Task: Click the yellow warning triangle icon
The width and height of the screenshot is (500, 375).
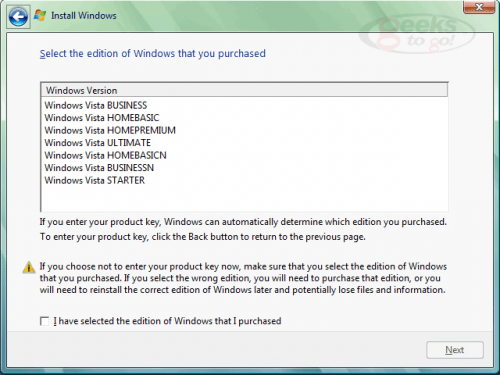Action: coord(29,267)
